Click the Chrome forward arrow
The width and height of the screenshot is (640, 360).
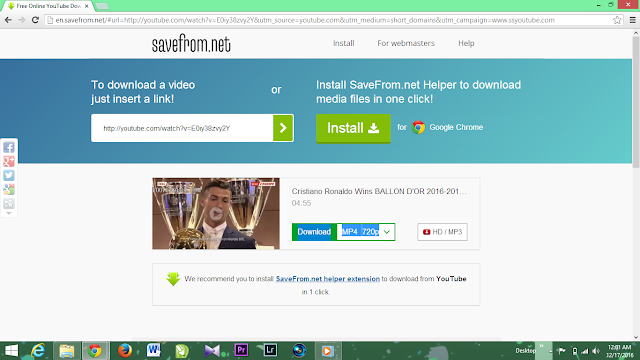[x=22, y=20]
